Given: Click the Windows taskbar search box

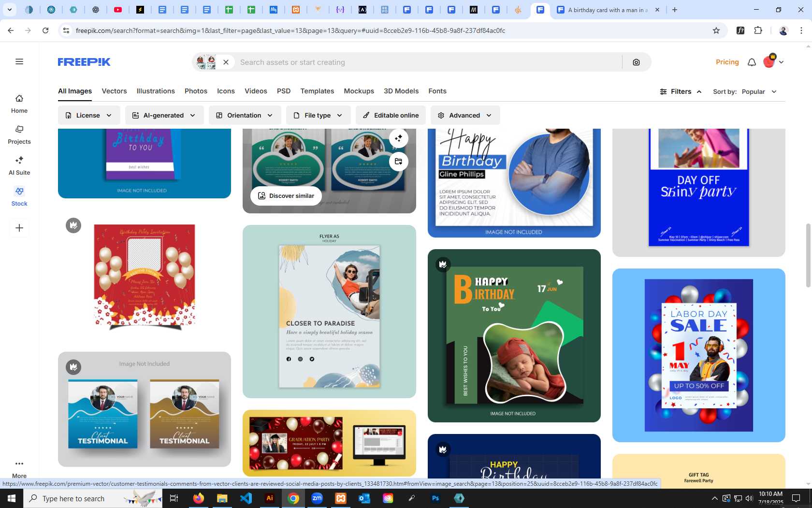Looking at the screenshot, I should pyautogui.click(x=93, y=498).
